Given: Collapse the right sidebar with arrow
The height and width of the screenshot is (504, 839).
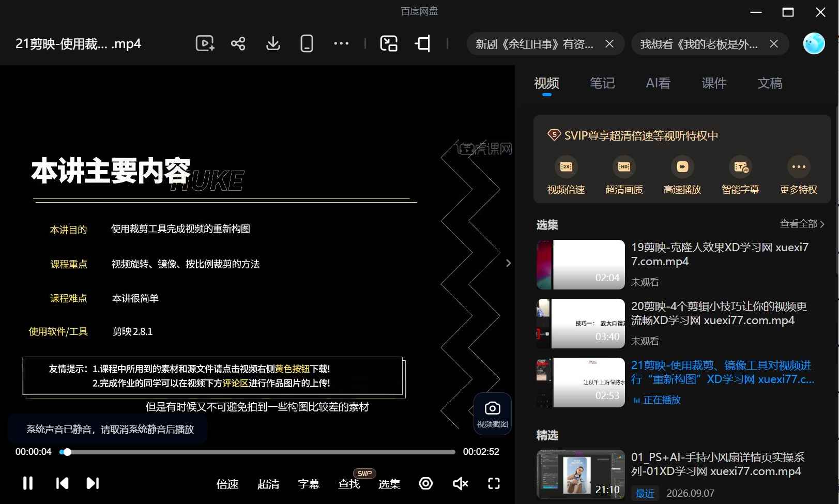Looking at the screenshot, I should pos(508,263).
